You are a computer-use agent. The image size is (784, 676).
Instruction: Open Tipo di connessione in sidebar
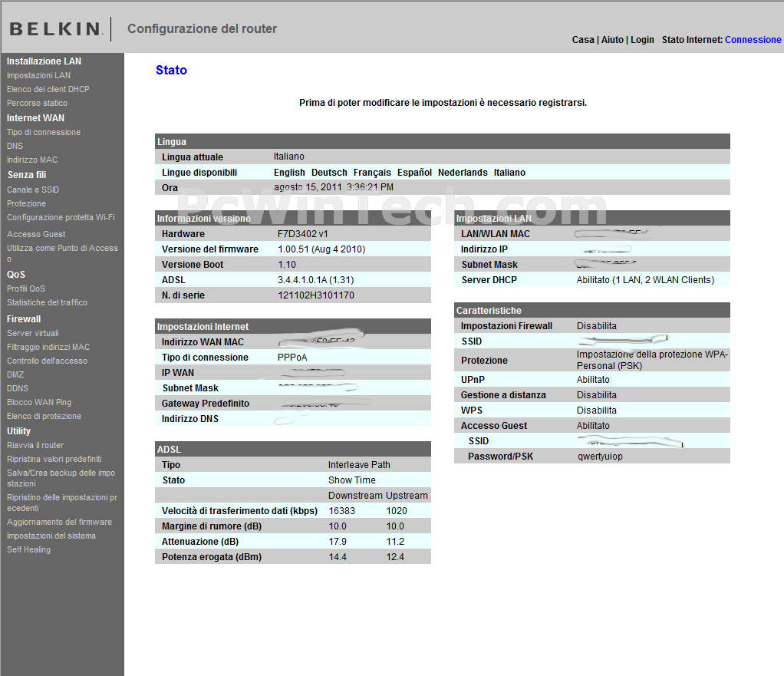[x=44, y=132]
